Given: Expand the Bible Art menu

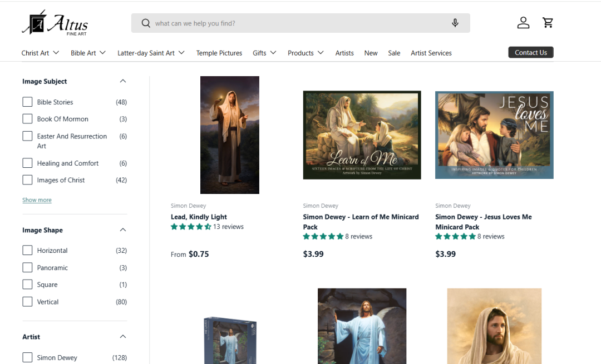Looking at the screenshot, I should tap(88, 53).
